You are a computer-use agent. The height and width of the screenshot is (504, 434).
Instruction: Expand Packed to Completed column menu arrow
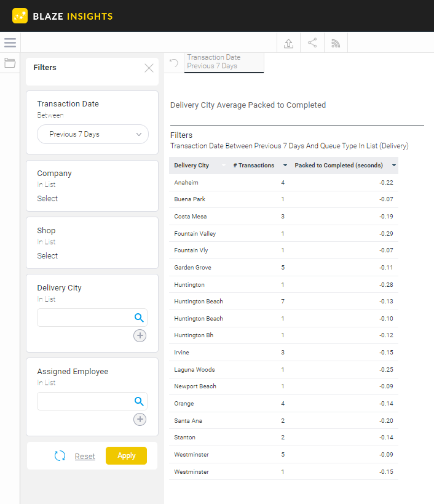394,165
